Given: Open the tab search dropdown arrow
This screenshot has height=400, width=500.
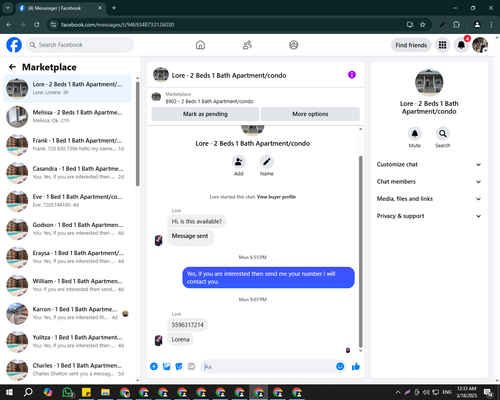Looking at the screenshot, I should coord(8,8).
